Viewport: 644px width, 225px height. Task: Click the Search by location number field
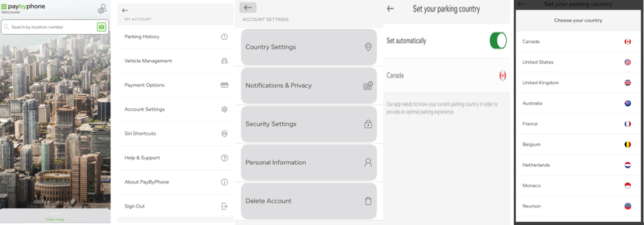coord(49,27)
